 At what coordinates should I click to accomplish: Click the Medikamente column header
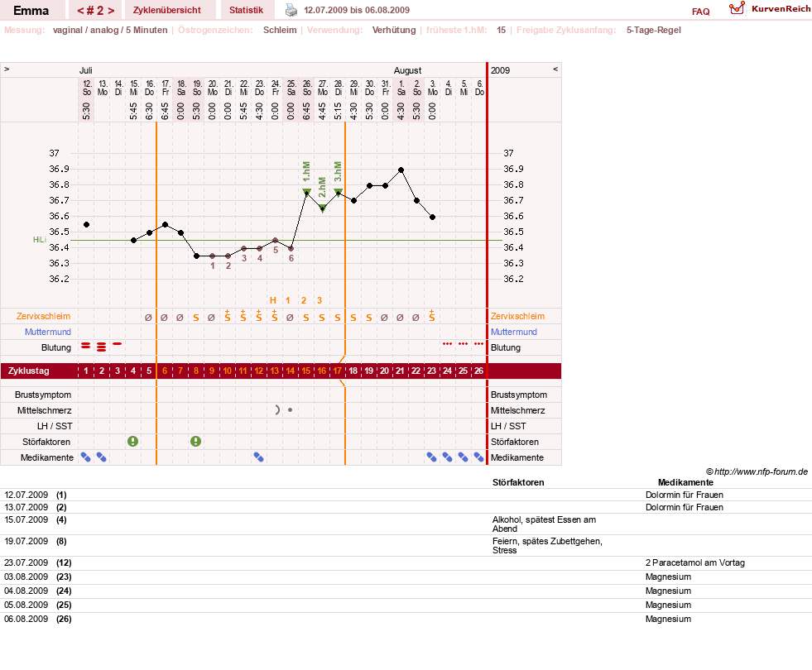click(685, 482)
